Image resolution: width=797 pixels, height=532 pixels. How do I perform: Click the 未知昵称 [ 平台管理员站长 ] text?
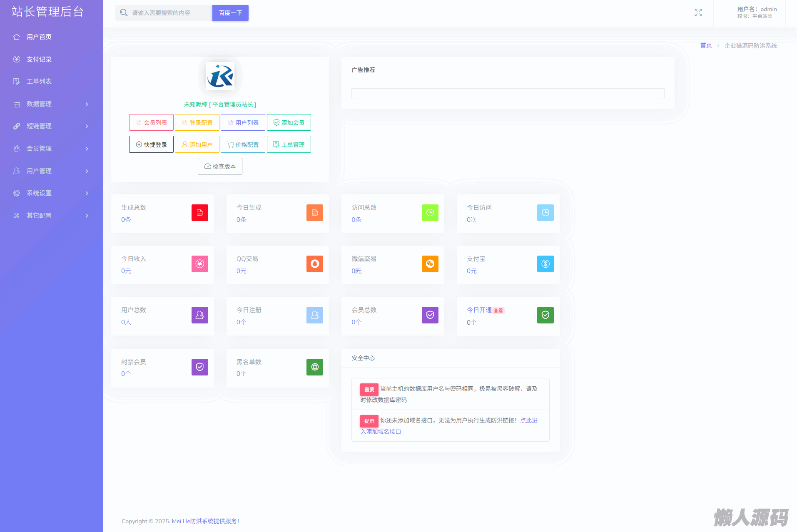220,104
